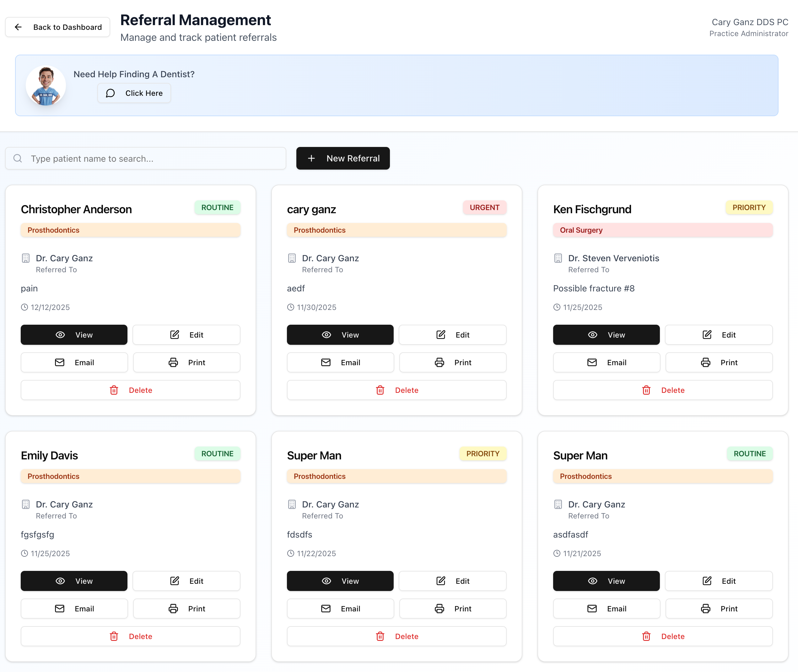Viewport: 798px width, 672px height.
Task: Click the Christopher Anderson patient name
Action: point(76,209)
